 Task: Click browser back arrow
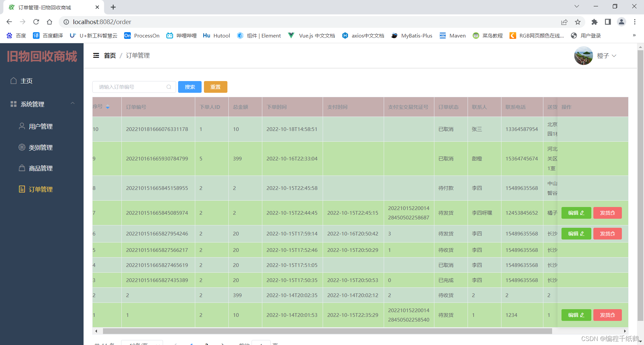coord(9,22)
